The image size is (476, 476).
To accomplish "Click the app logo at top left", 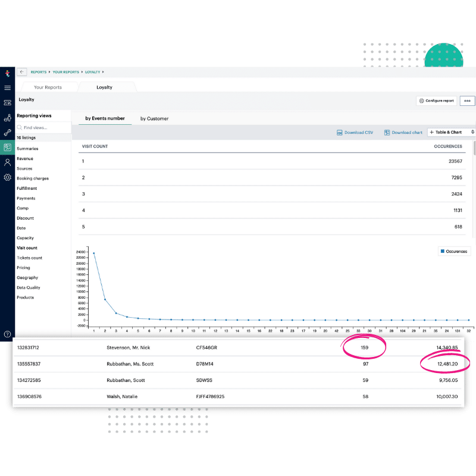I will [x=7, y=73].
